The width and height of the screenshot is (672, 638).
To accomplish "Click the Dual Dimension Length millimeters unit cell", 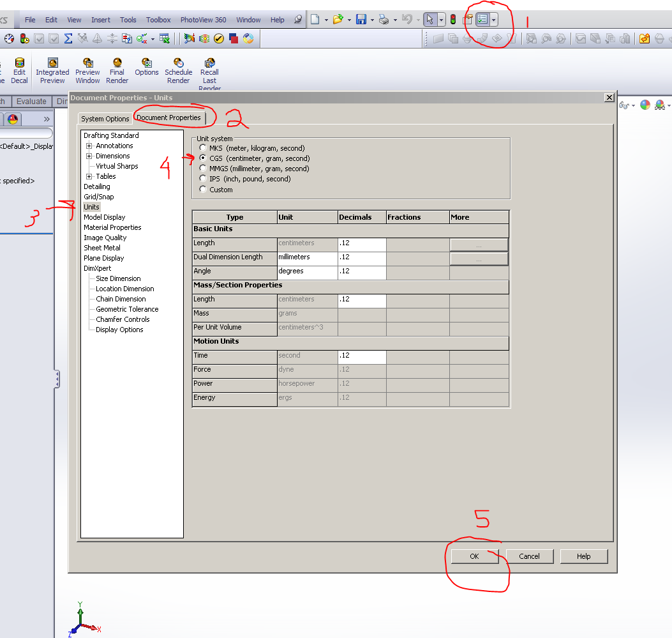I will click(308, 259).
